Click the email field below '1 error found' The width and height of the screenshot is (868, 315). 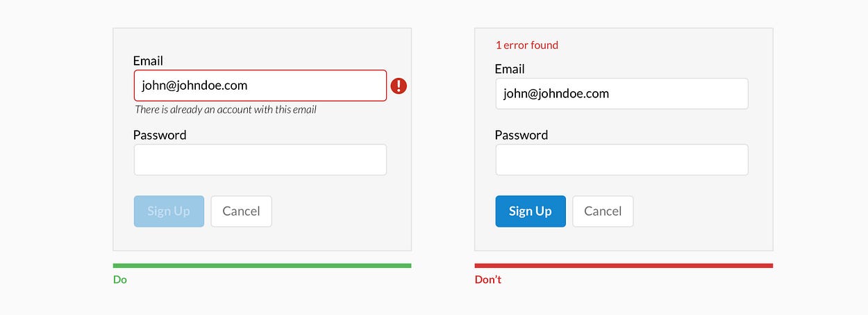coord(621,93)
